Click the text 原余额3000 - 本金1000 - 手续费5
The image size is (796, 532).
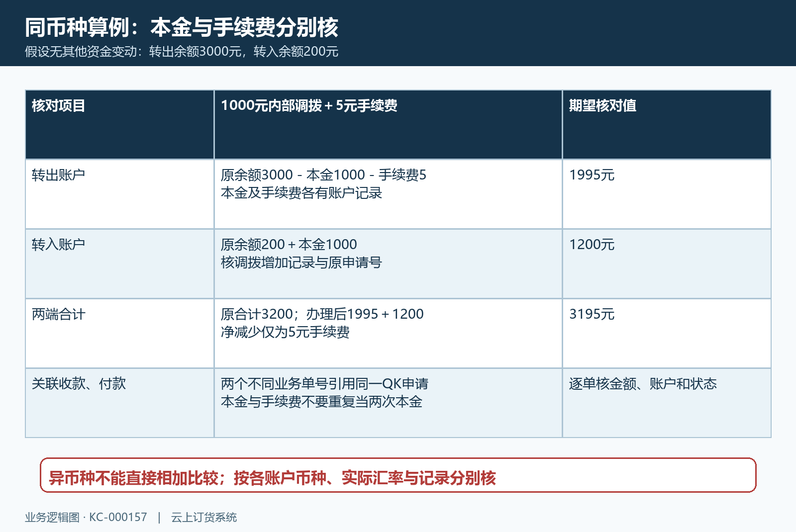point(323,175)
